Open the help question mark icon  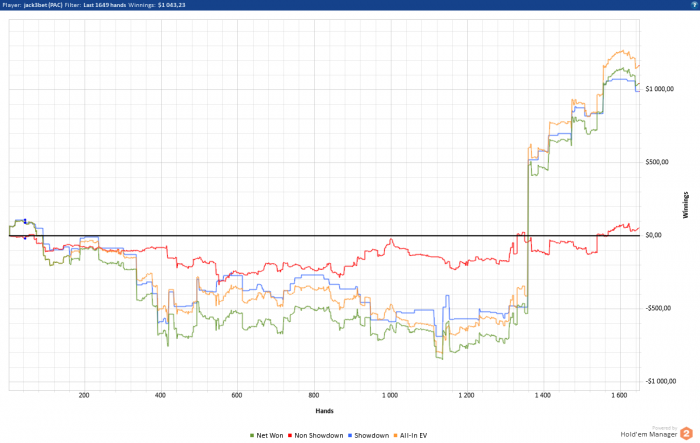point(694,5)
